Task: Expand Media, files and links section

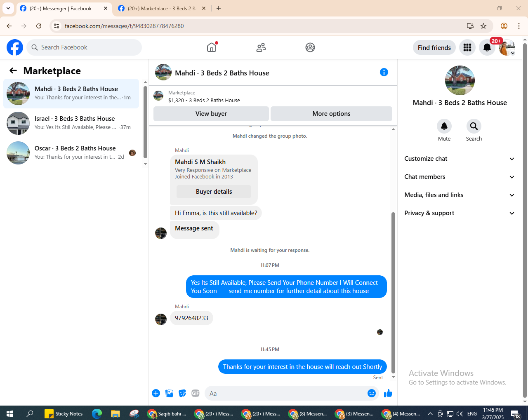Action: click(x=460, y=195)
